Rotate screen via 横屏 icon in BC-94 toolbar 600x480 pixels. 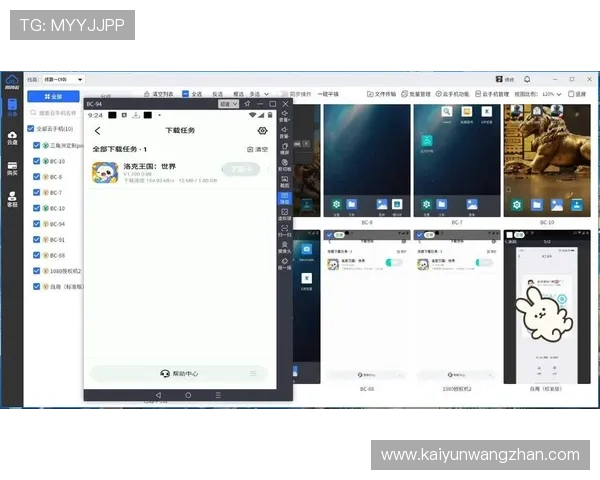[x=285, y=149]
